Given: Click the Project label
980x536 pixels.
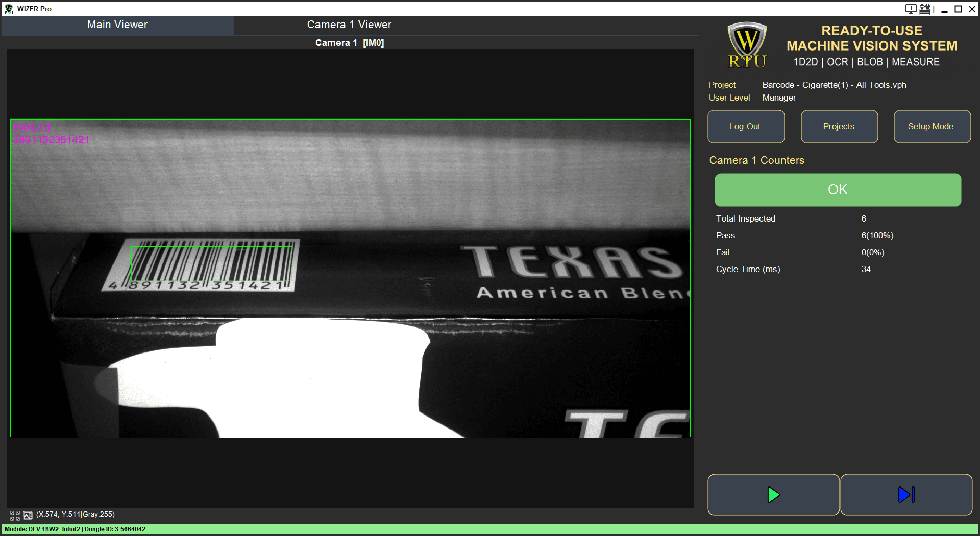Looking at the screenshot, I should pyautogui.click(x=722, y=85).
